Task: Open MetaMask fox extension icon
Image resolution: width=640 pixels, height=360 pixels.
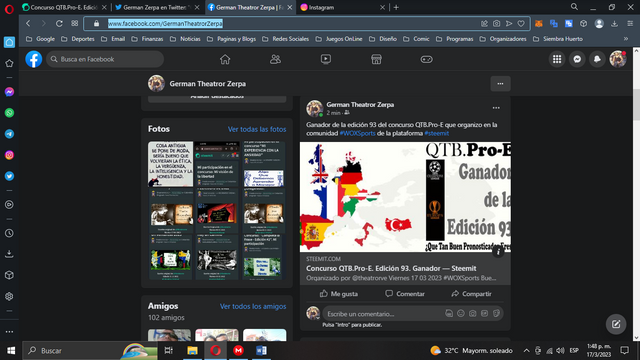Action: coord(539,24)
